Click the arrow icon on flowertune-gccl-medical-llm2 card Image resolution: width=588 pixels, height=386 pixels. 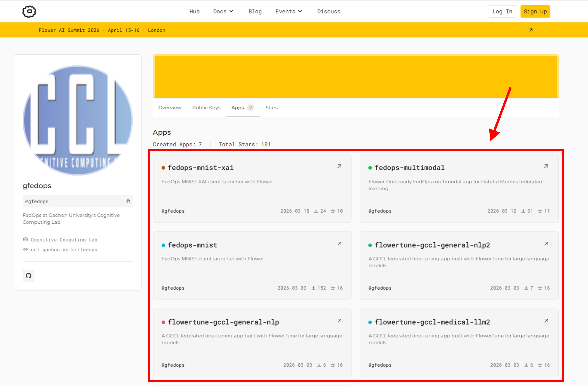pyautogui.click(x=546, y=321)
